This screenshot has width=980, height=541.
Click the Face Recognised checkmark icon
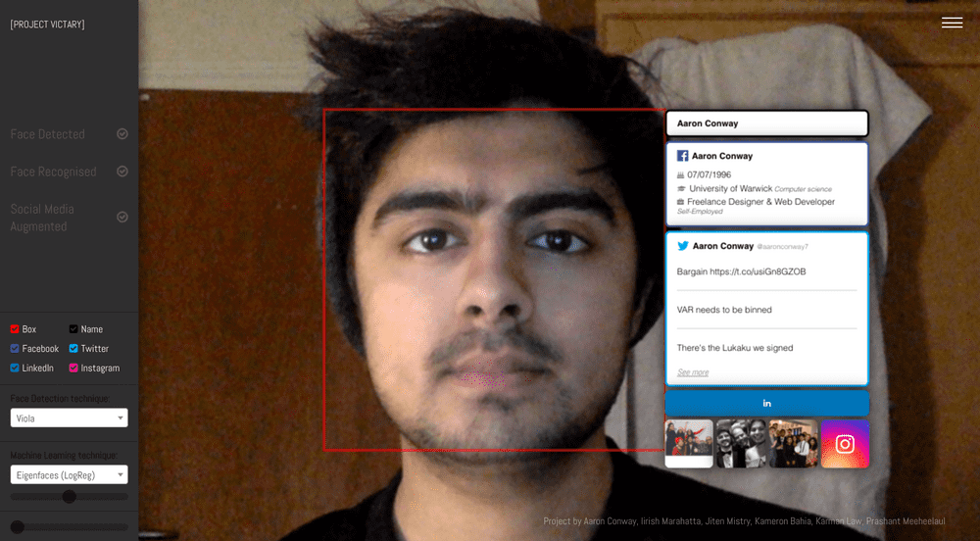(x=122, y=172)
